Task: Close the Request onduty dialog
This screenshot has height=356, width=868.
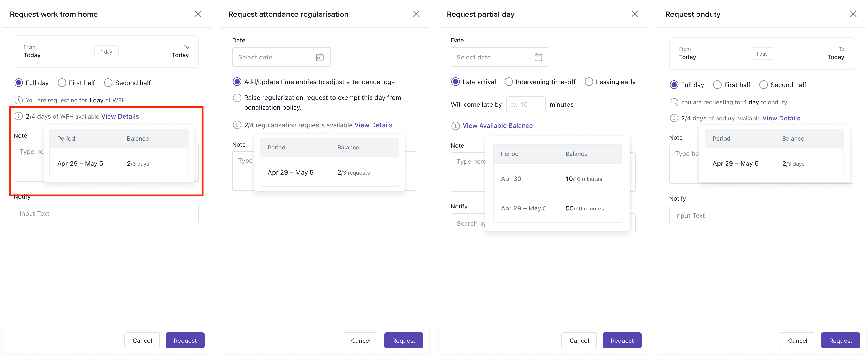Action: (853, 14)
